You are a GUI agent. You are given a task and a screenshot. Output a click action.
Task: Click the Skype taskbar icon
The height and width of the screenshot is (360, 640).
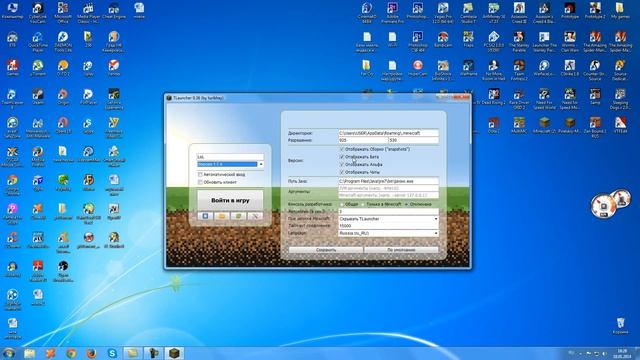pyautogui.click(x=112, y=353)
